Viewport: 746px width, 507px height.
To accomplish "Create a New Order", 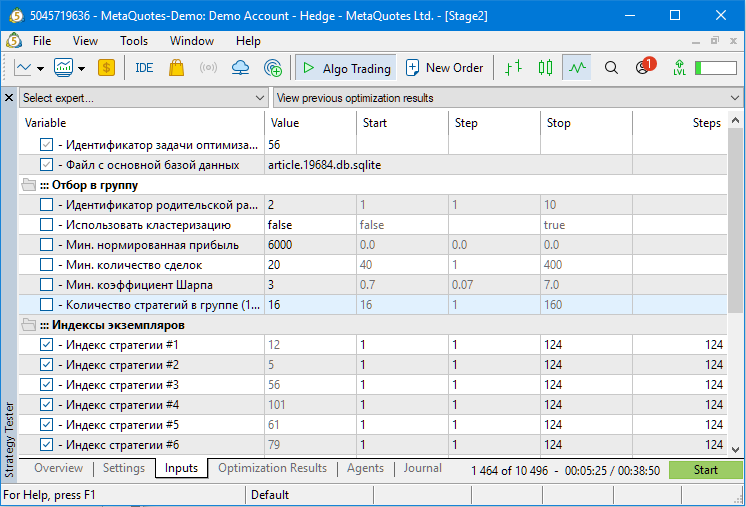I will click(x=444, y=68).
